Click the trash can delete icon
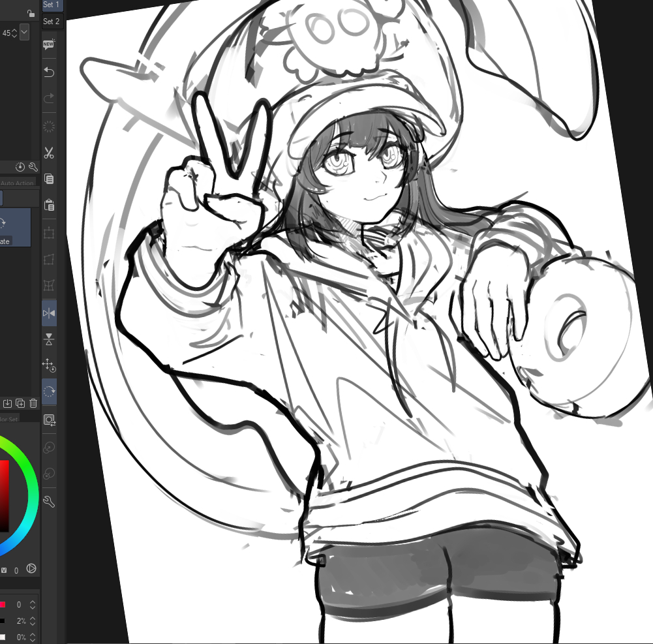This screenshot has width=653, height=644. pyautogui.click(x=33, y=404)
